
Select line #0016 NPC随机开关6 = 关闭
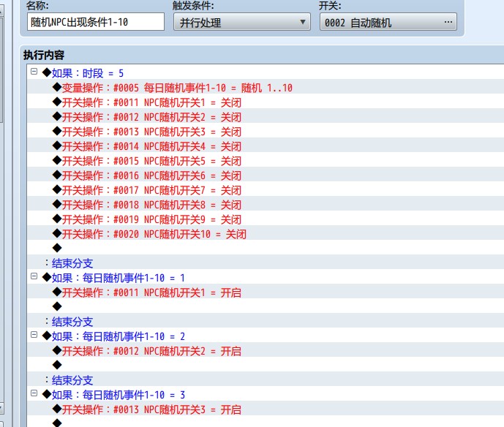[266, 175]
